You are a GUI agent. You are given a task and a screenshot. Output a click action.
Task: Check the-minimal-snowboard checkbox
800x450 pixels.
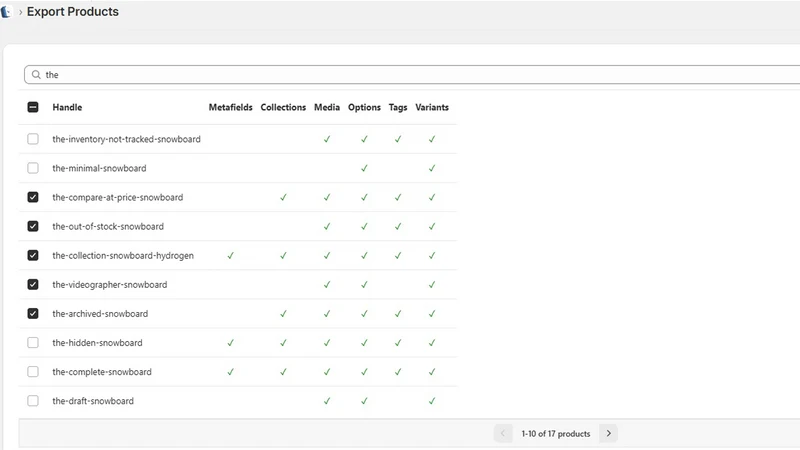click(33, 168)
